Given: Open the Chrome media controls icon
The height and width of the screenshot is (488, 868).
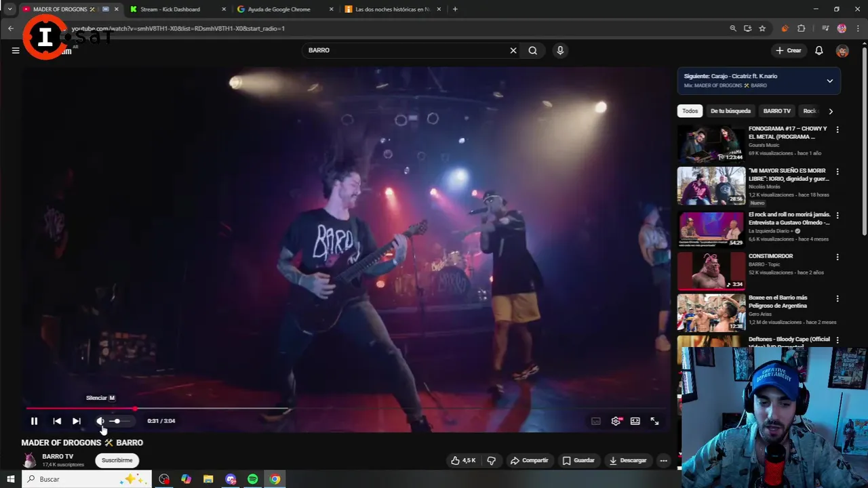Looking at the screenshot, I should pyautogui.click(x=825, y=28).
